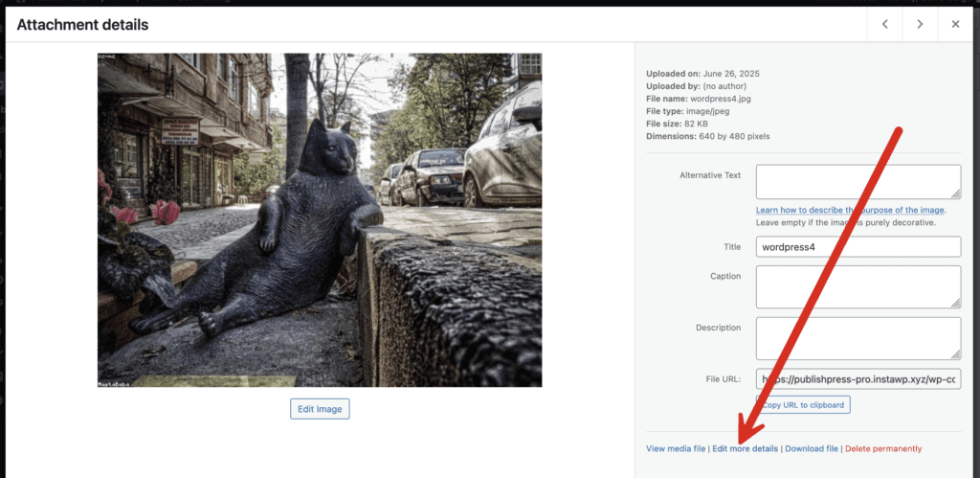This screenshot has width=980, height=478.
Task: Click the Caption field resize handle
Action: [956, 304]
